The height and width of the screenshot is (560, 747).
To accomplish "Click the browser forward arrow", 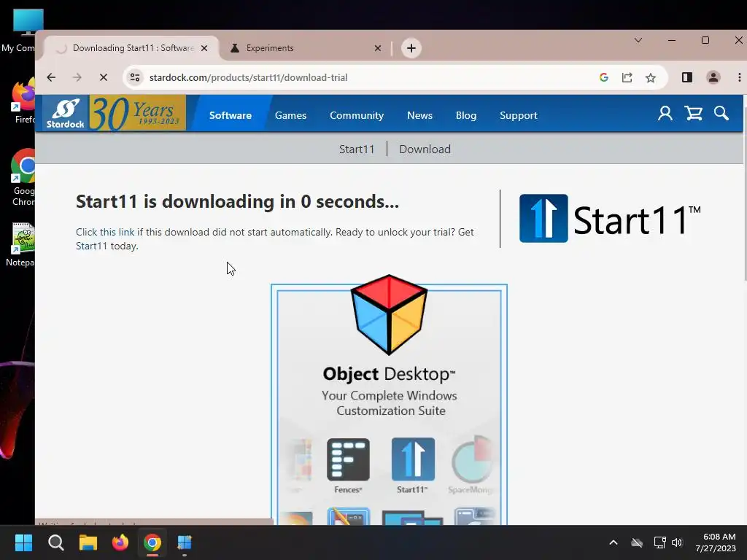I will point(77,77).
